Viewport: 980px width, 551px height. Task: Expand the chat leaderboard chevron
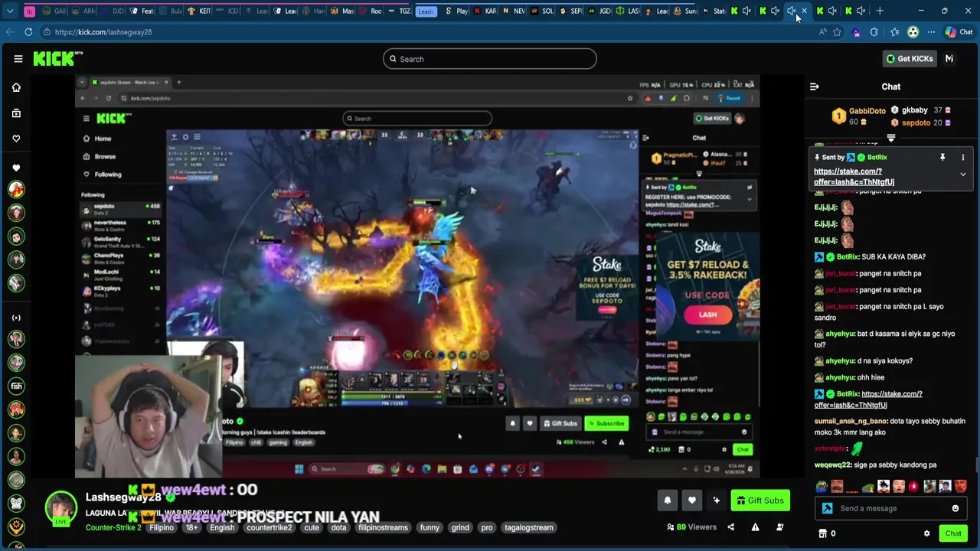890,139
